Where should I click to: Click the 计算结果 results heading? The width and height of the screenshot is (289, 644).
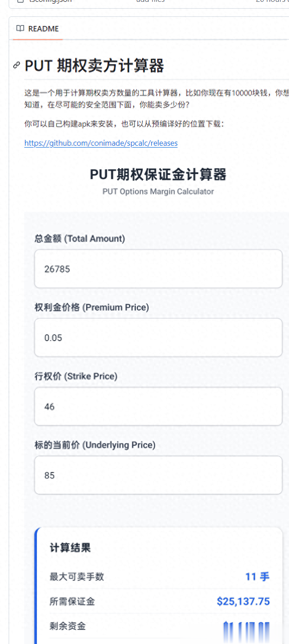pyautogui.click(x=70, y=548)
